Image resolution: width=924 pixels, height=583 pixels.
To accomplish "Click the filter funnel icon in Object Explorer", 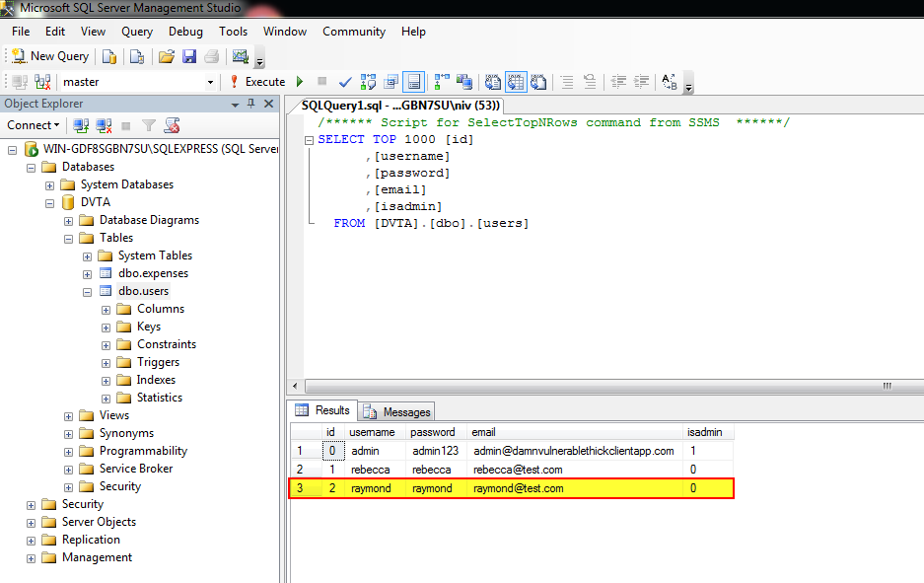I will 149,125.
